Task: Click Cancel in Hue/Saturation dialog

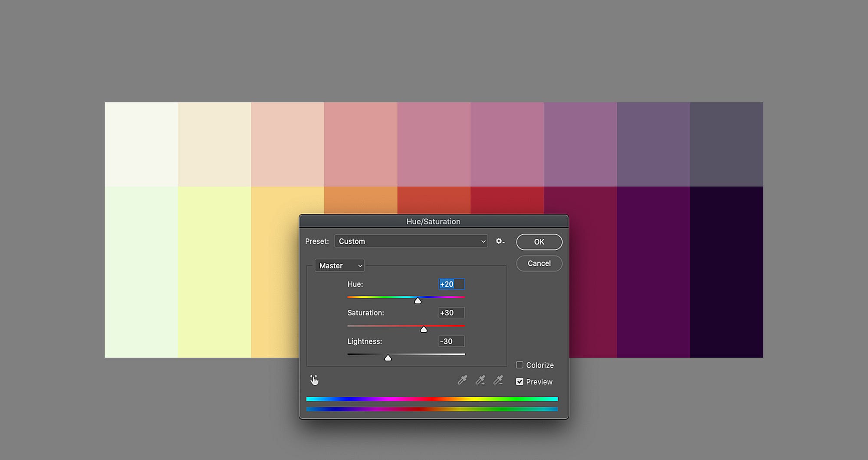Action: coord(539,263)
